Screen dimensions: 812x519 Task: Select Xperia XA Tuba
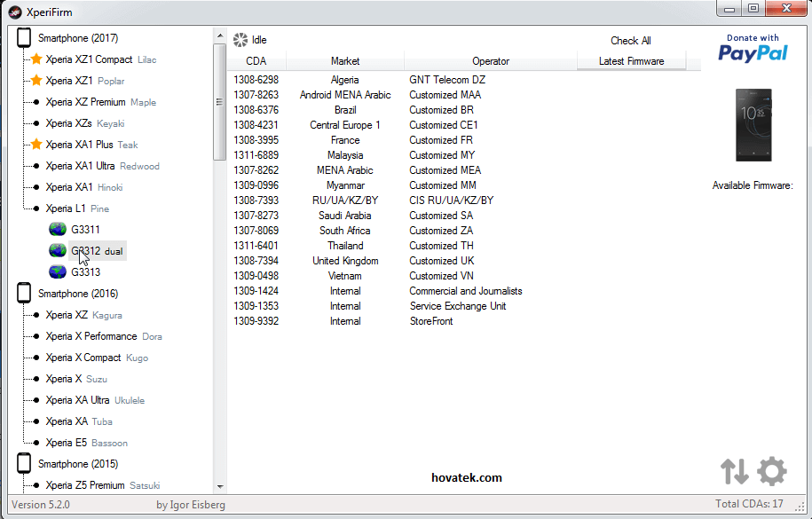click(x=79, y=421)
